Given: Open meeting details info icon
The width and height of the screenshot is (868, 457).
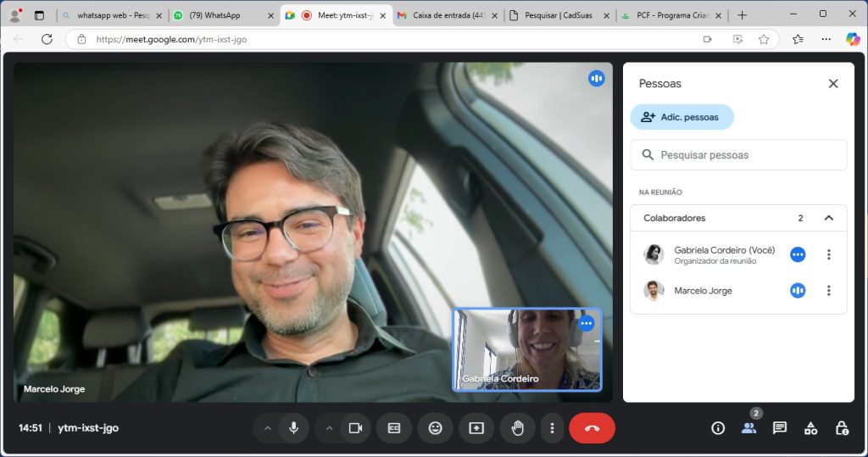Looking at the screenshot, I should click(718, 428).
